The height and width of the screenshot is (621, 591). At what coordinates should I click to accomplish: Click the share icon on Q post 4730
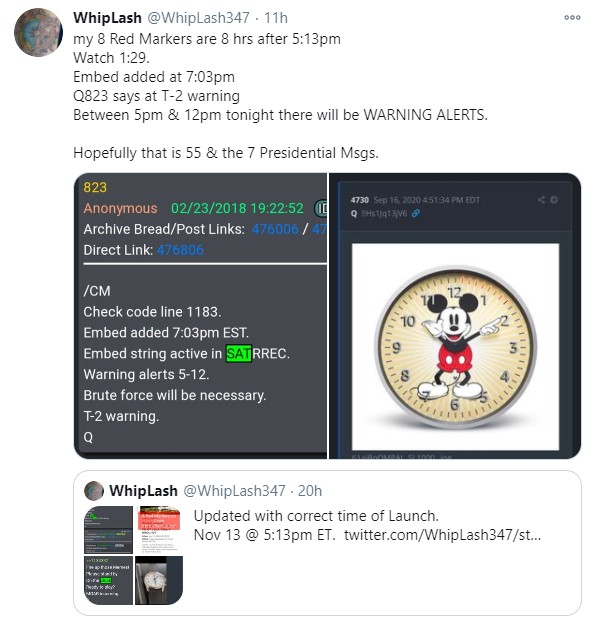[541, 200]
